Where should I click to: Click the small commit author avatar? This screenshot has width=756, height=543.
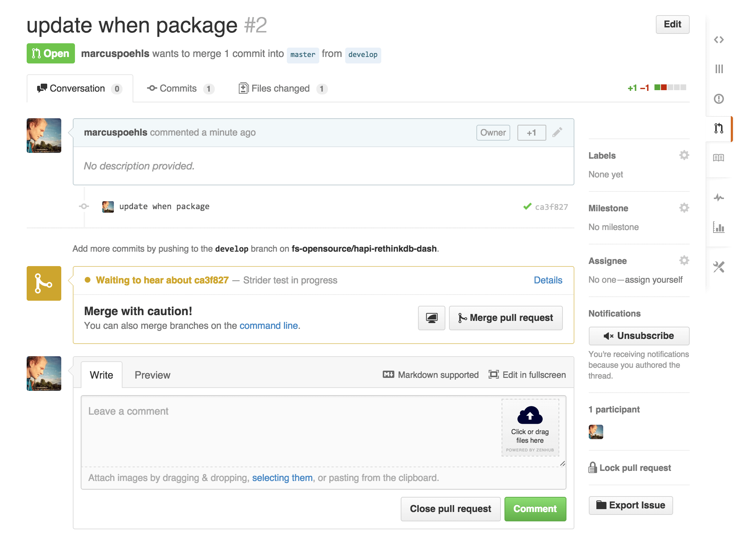[108, 207]
